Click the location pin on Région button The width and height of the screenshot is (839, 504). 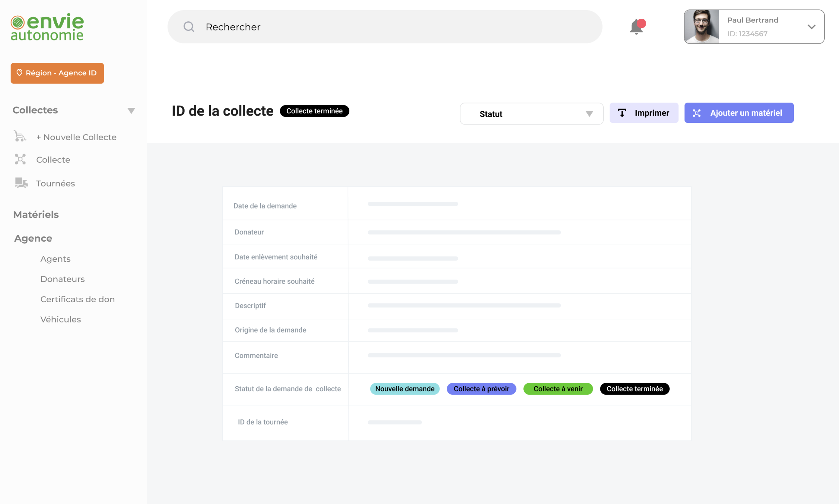point(20,73)
